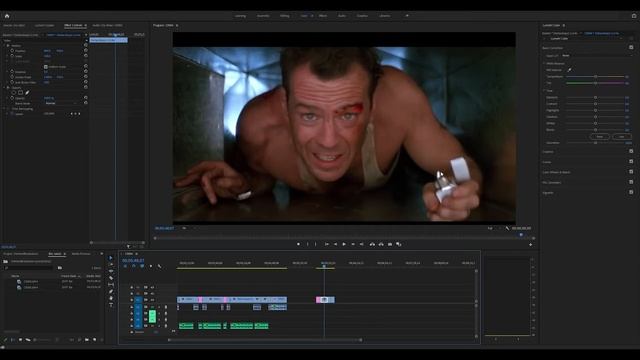
Task: Pick the WB Selector eyedropper
Action: pyautogui.click(x=569, y=70)
